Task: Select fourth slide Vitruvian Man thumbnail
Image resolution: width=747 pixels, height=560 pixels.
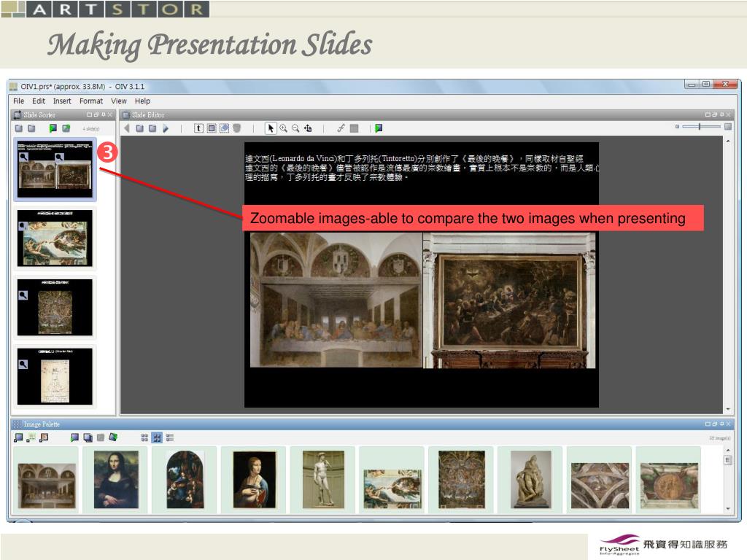Action: click(x=55, y=376)
